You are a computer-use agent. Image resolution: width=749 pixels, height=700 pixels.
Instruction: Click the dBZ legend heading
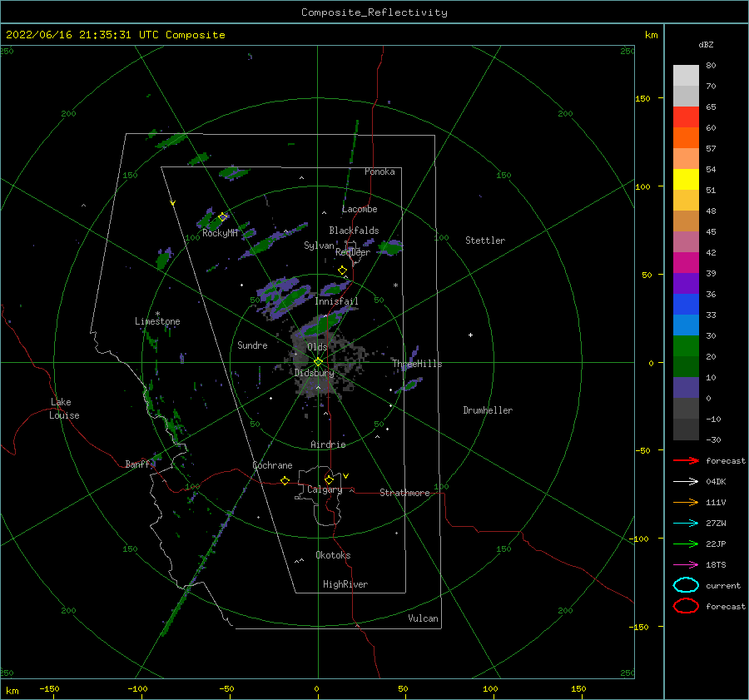tap(706, 44)
